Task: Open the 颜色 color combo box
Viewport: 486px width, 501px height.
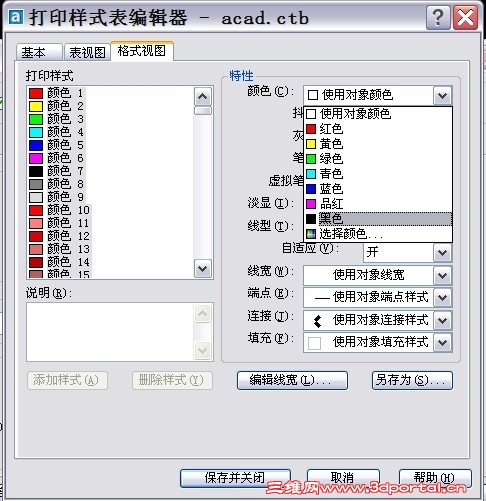Action: (x=377, y=95)
